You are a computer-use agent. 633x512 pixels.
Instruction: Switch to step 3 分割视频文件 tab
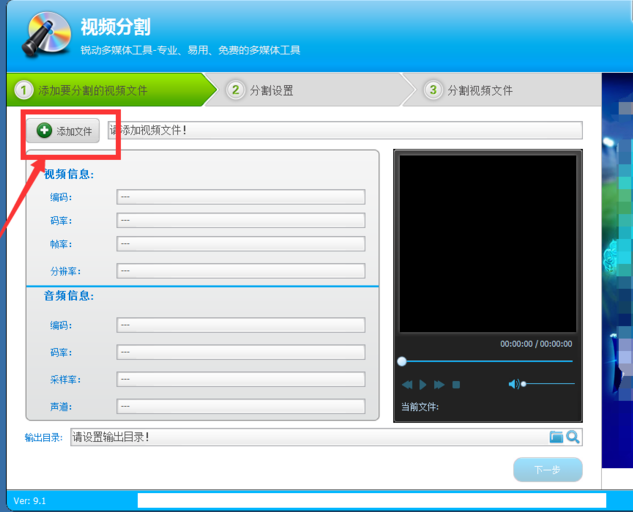click(503, 90)
